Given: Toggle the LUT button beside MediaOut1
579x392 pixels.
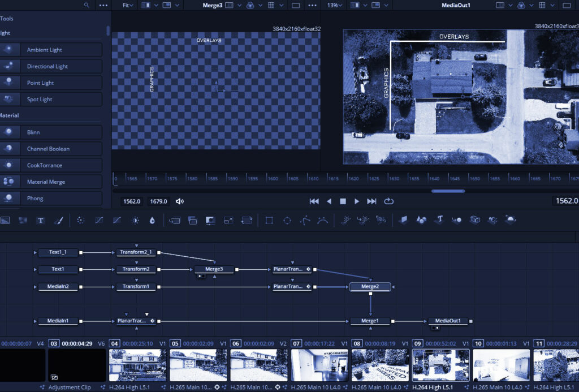Looking at the screenshot, I should click(500, 5).
